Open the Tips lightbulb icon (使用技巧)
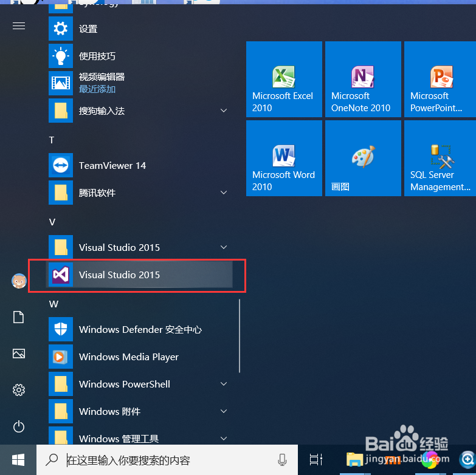Viewport: 476px width, 475px height. (x=61, y=56)
